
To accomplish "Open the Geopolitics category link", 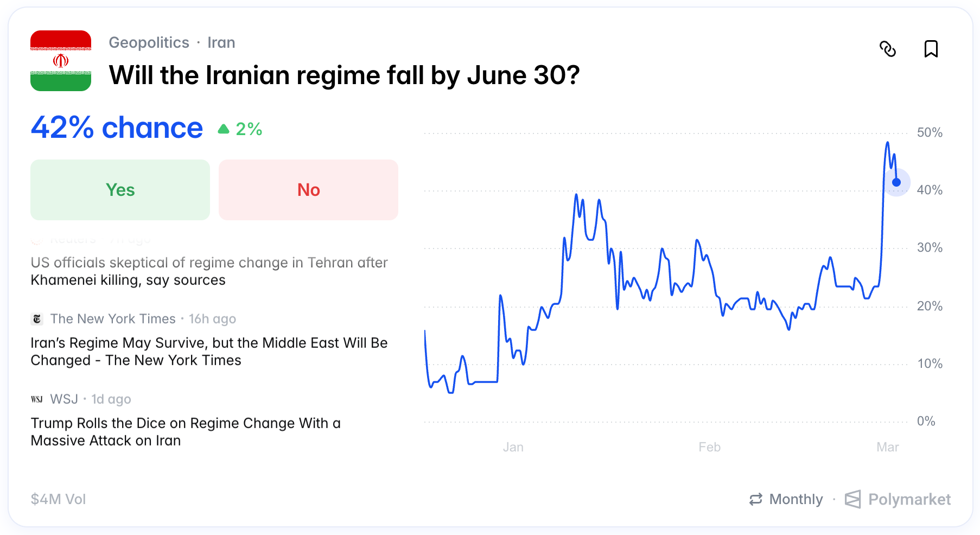I will [149, 42].
